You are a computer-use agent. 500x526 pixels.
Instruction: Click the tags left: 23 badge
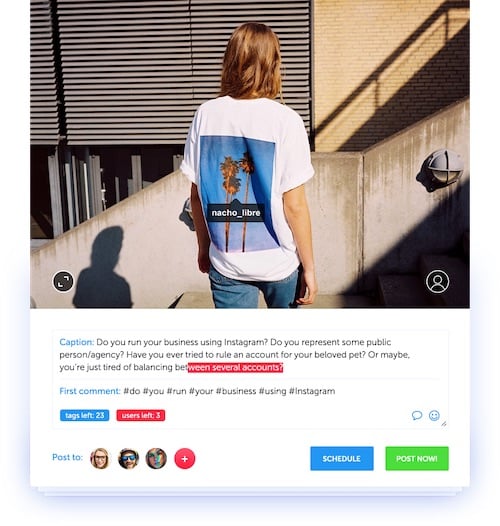pyautogui.click(x=85, y=415)
